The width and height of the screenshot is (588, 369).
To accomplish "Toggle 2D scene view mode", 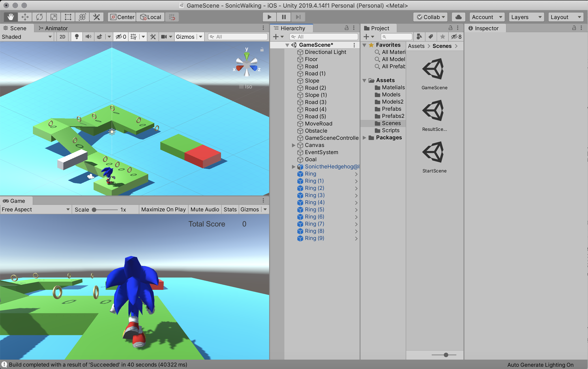I will 62,37.
